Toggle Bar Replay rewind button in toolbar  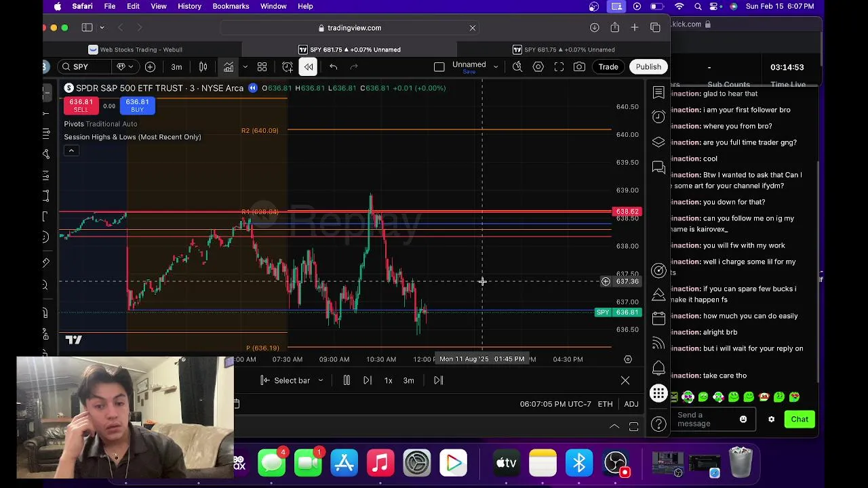click(x=309, y=66)
